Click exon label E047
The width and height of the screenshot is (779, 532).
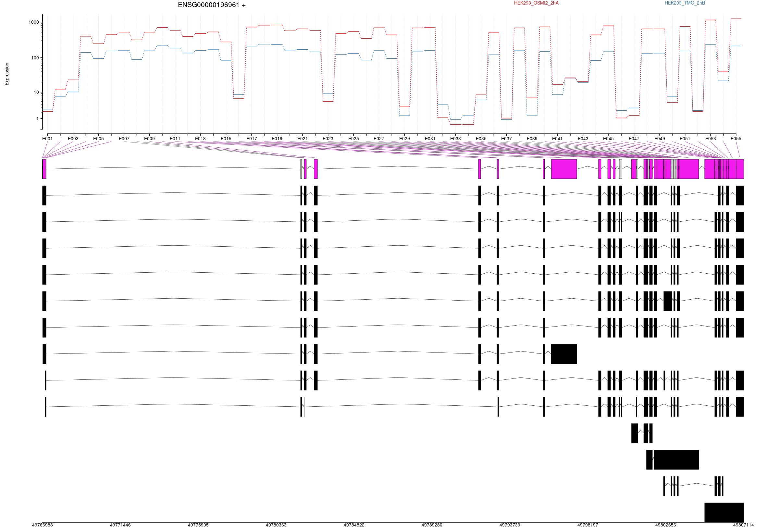coord(634,139)
